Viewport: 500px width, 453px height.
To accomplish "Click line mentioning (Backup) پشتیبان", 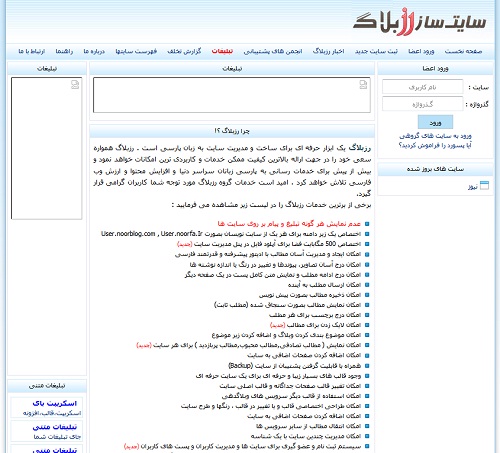I will (x=295, y=366).
